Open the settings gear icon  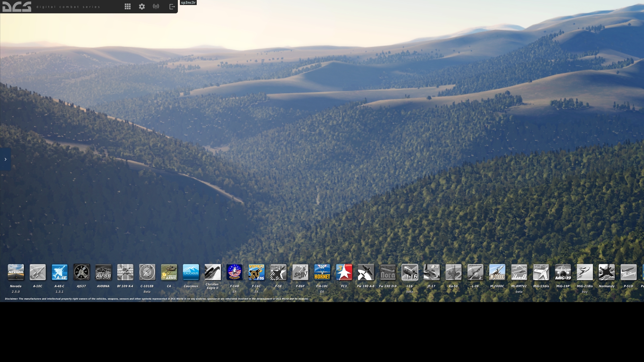pos(142,7)
